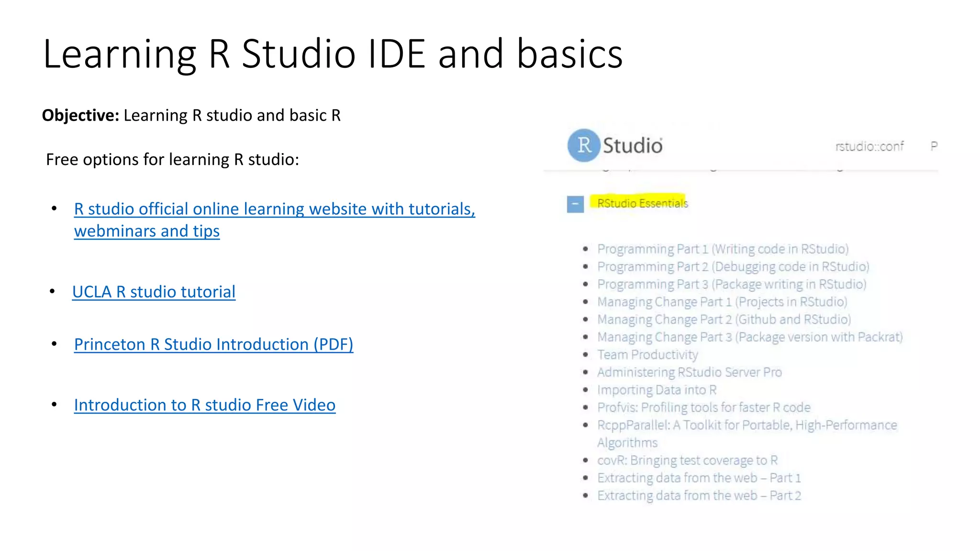Select the Team Productivity item
The height and width of the screenshot is (551, 980).
(647, 355)
